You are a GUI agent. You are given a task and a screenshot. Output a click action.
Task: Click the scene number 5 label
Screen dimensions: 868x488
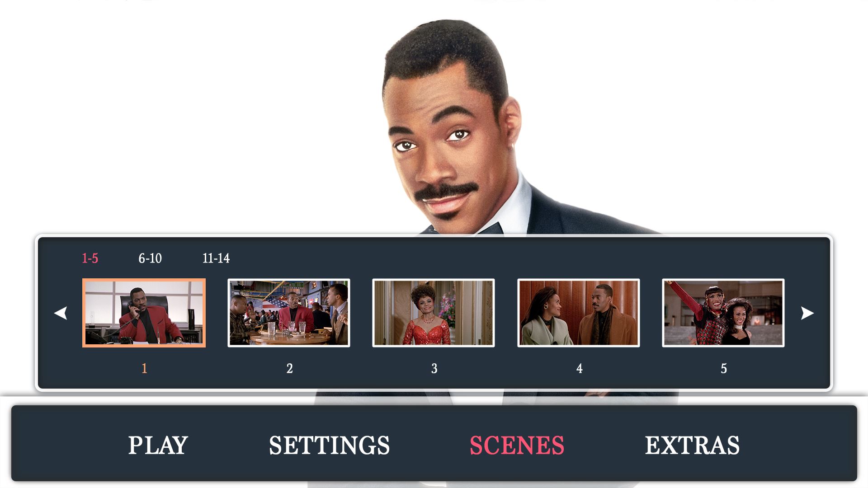(x=724, y=368)
